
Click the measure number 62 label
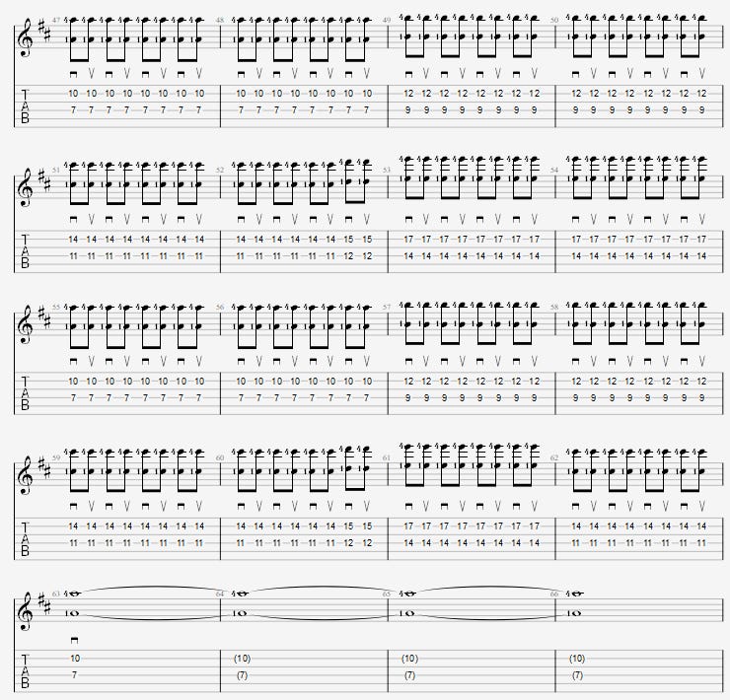pyautogui.click(x=554, y=458)
